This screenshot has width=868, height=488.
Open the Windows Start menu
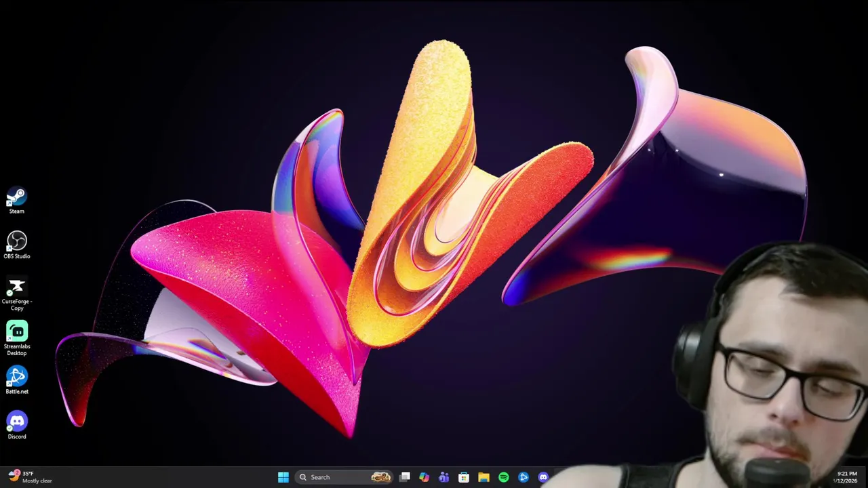point(283,477)
